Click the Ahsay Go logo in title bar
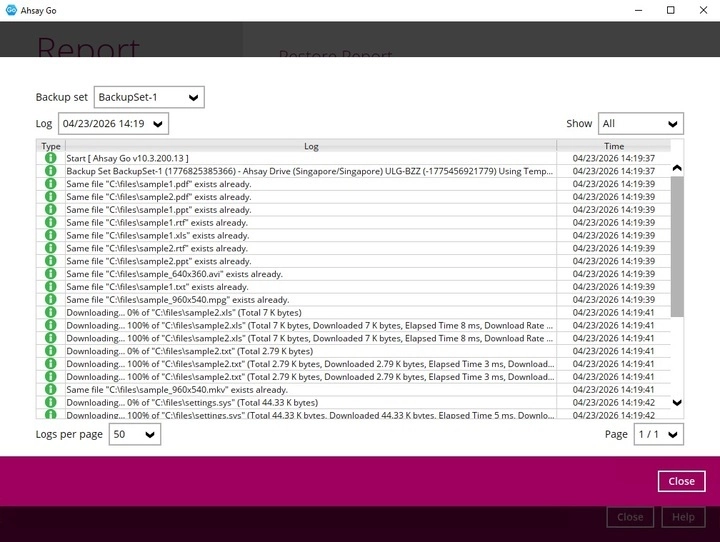Viewport: 720px width, 542px height. coord(11,10)
